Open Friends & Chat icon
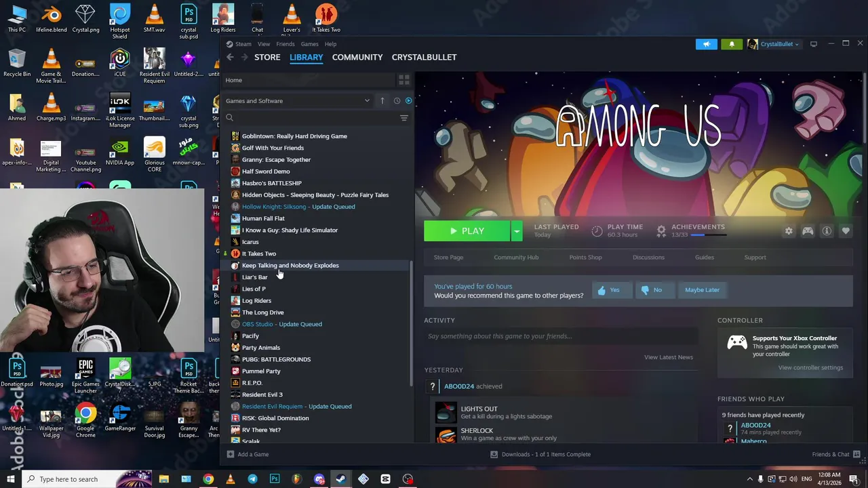This screenshot has width=868, height=488. 857,454
